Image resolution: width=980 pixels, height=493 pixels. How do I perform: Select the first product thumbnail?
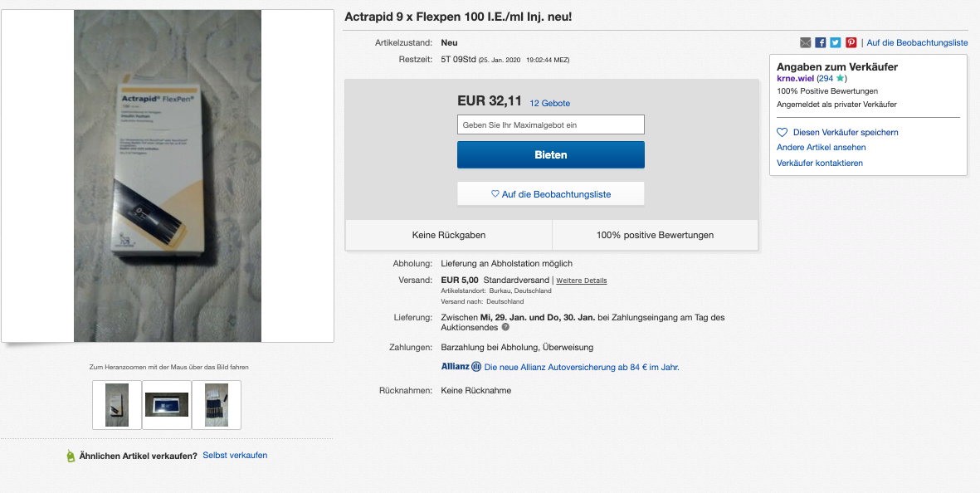tap(117, 404)
